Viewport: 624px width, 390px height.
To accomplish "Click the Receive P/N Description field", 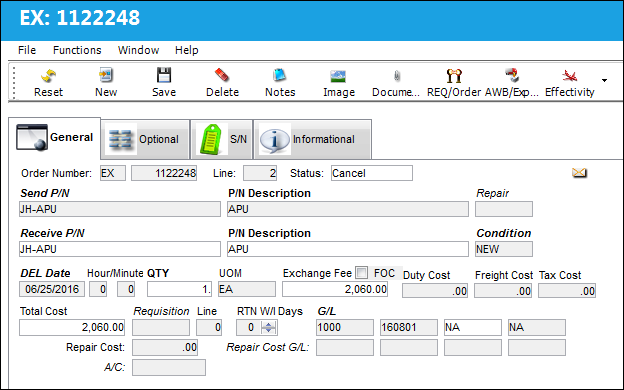I will pos(348,249).
